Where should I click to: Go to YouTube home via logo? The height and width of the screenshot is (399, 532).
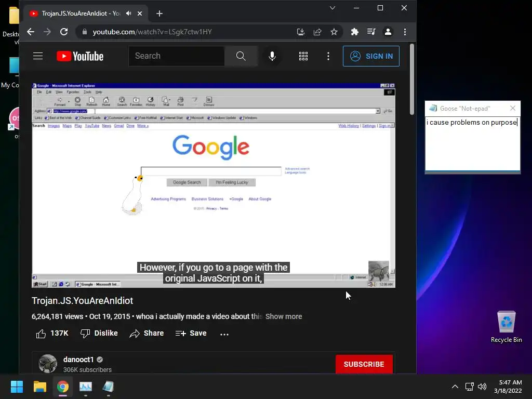(x=80, y=56)
